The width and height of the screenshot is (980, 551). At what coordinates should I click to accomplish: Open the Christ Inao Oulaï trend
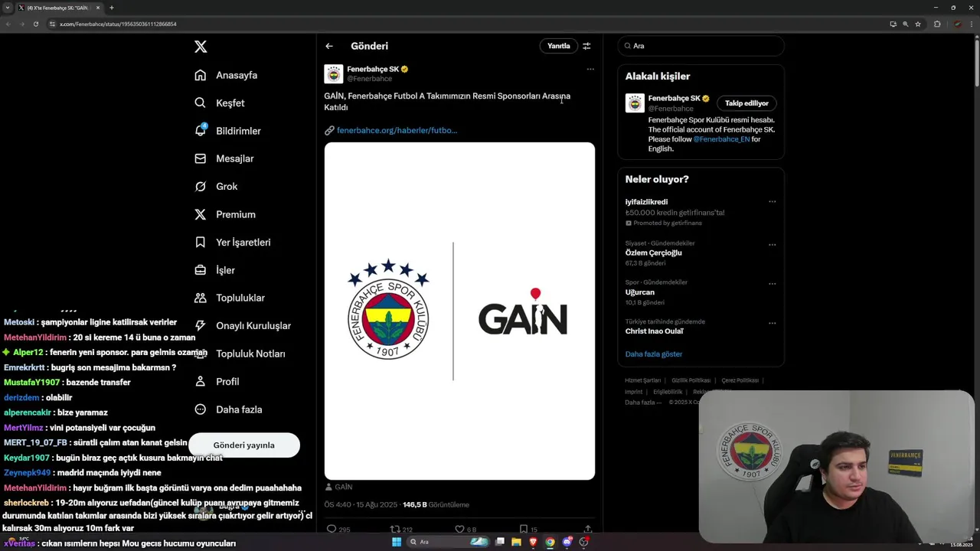pyautogui.click(x=654, y=331)
